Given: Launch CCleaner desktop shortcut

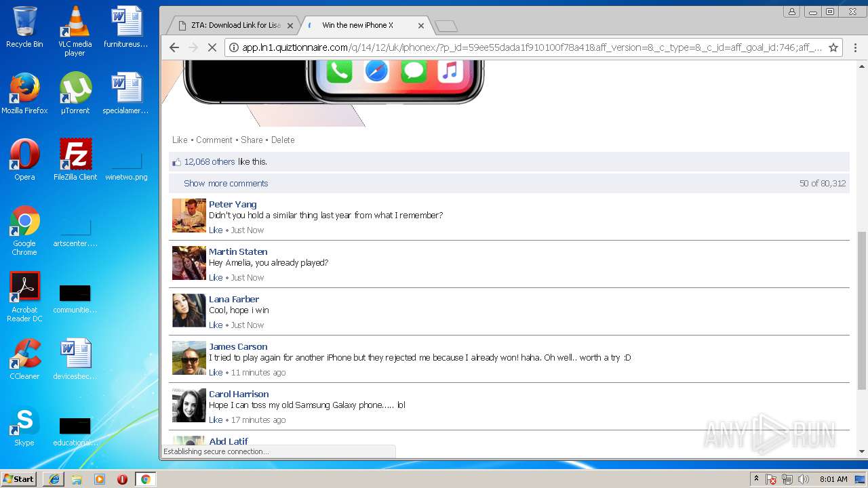Looking at the screenshot, I should coord(24,359).
